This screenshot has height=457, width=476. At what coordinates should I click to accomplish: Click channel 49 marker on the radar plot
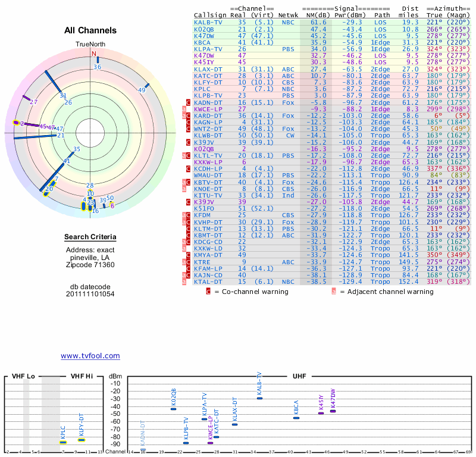coord(144,87)
